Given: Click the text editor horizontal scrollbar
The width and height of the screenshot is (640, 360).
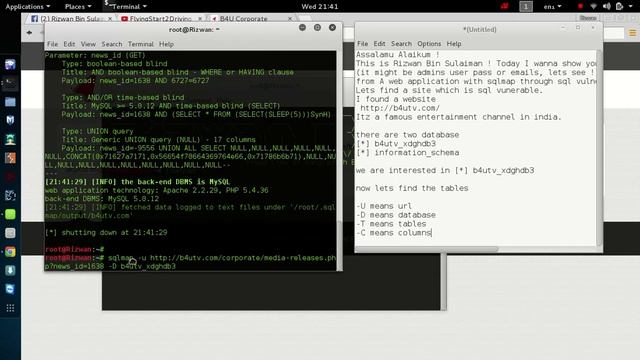Looking at the screenshot, I should [427, 249].
